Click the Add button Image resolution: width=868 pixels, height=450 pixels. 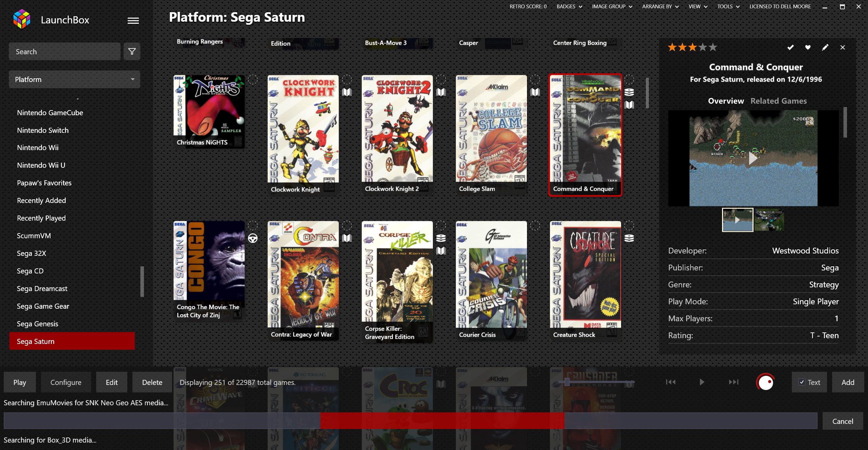(848, 382)
